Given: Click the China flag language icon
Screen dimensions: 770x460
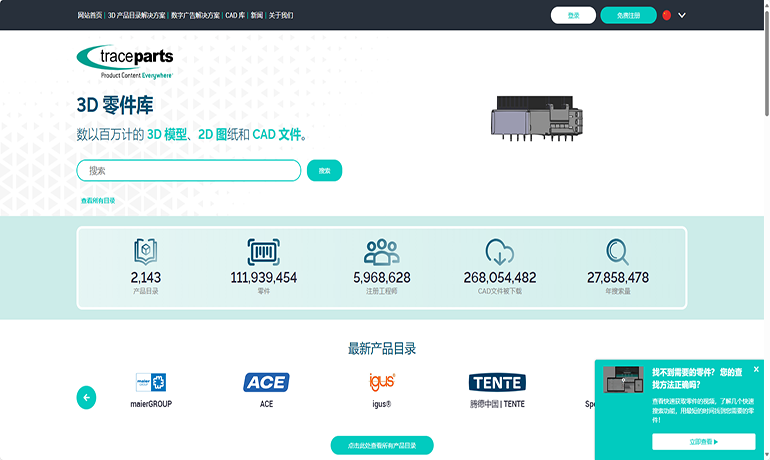Looking at the screenshot, I should 666,15.
